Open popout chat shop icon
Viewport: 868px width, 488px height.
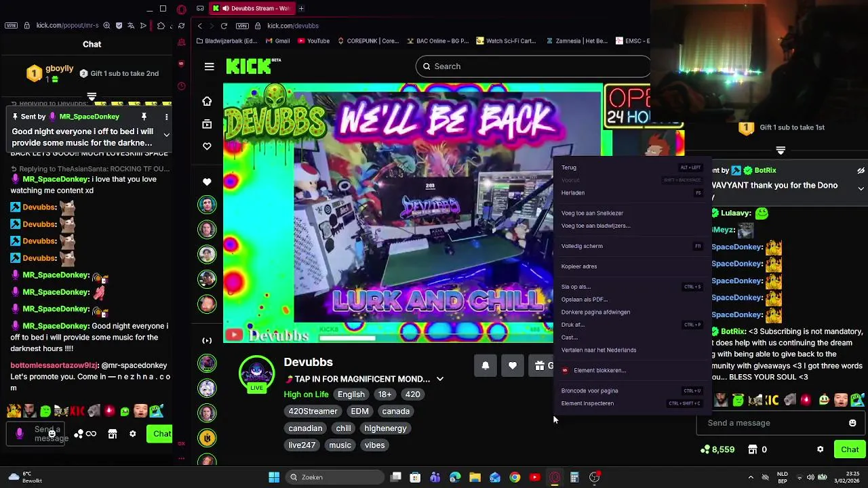point(113,434)
